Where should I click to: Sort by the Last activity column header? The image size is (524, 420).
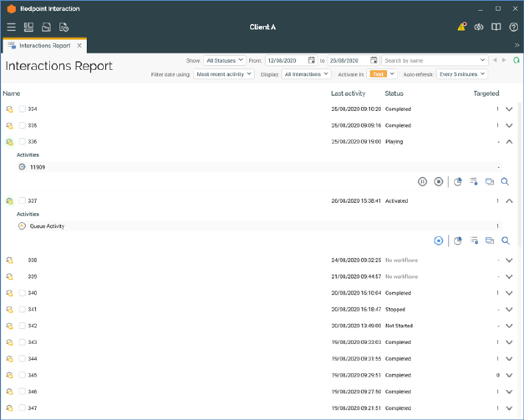tap(348, 94)
